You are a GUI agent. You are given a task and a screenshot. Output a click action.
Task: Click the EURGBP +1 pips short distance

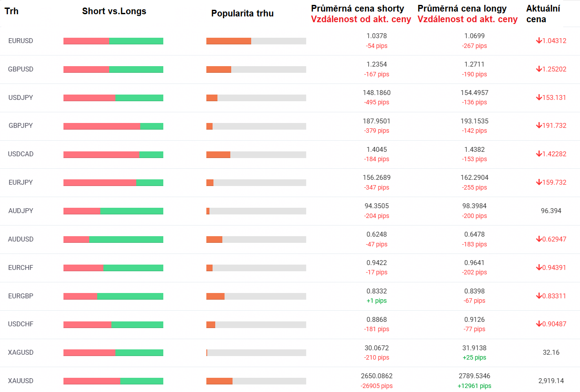377,301
